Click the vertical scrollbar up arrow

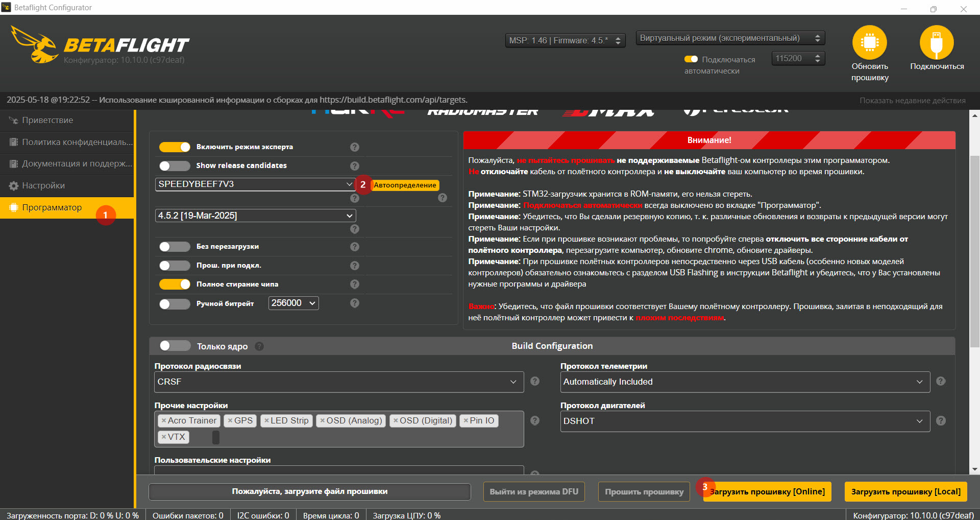pos(975,115)
